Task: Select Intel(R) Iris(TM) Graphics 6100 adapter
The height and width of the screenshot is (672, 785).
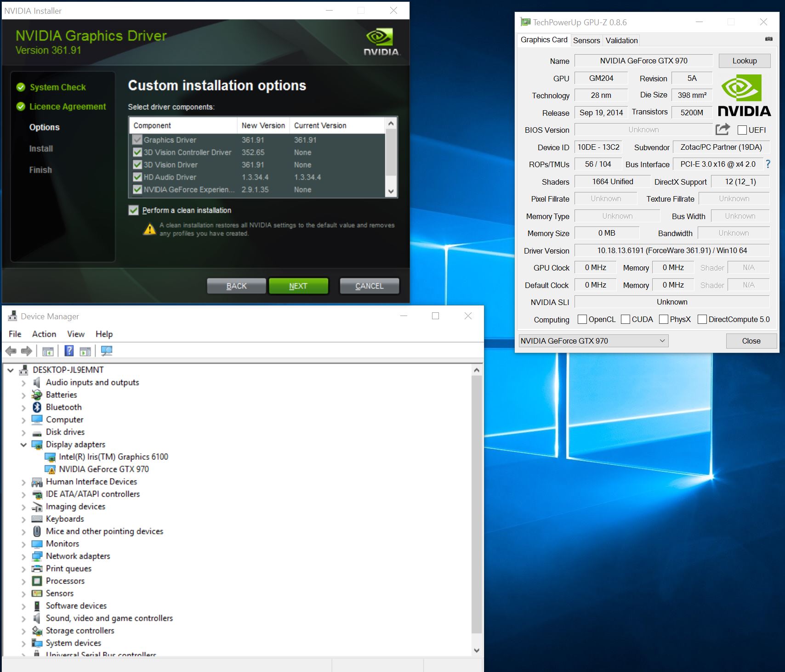Action: [114, 457]
